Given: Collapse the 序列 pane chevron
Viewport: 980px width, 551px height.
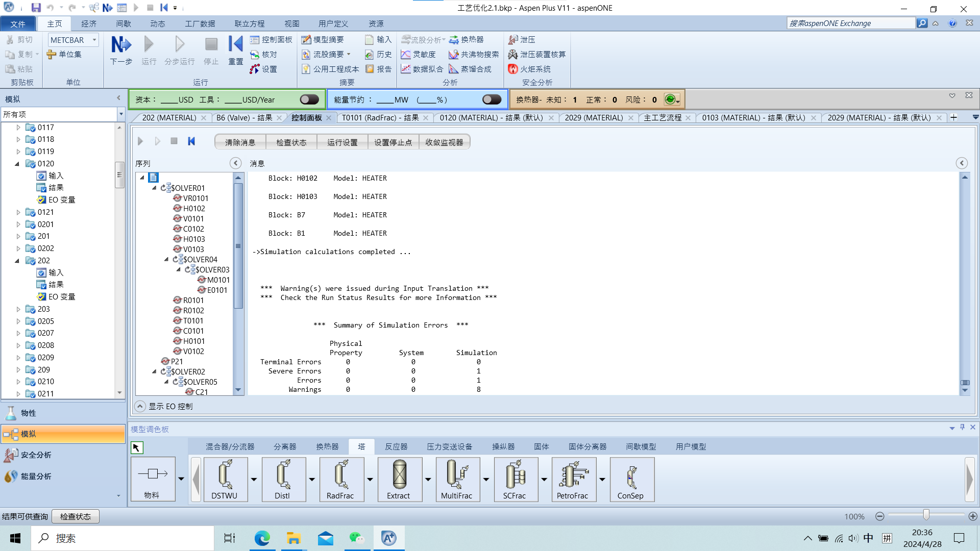Looking at the screenshot, I should 235,163.
